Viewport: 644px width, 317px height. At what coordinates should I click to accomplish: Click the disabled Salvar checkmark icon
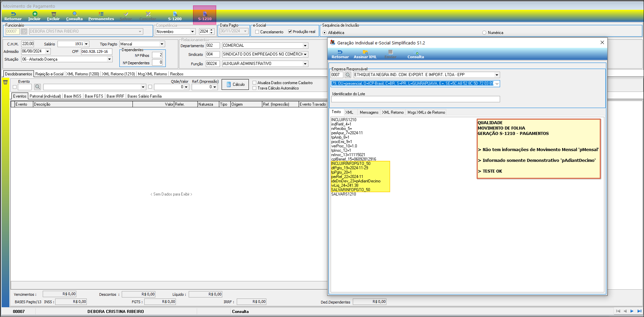pyautogui.click(x=126, y=14)
